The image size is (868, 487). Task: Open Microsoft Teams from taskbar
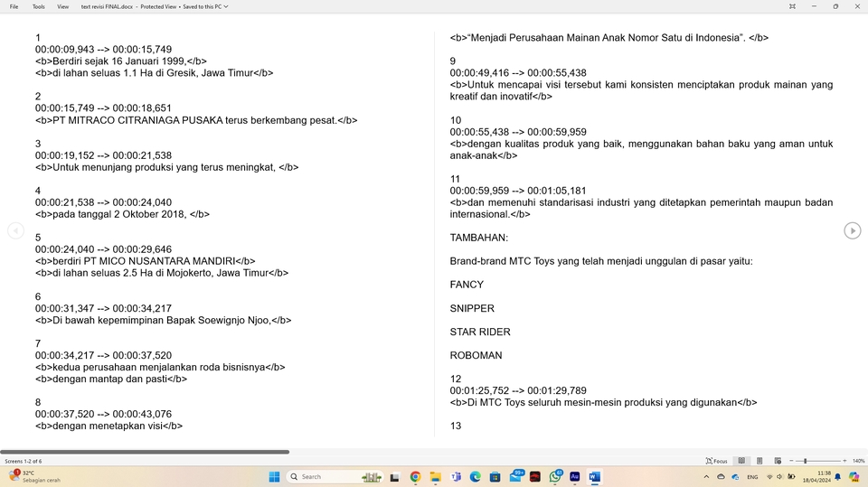[x=456, y=476]
